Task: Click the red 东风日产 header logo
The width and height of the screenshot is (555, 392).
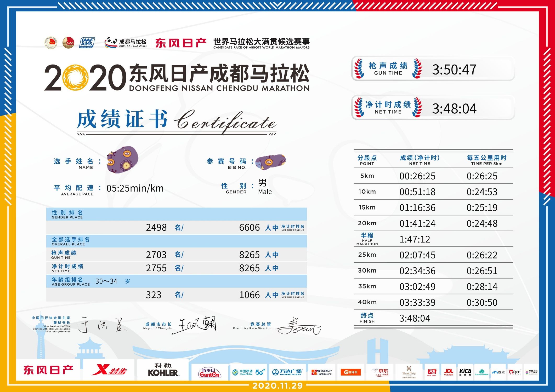Action: point(181,43)
